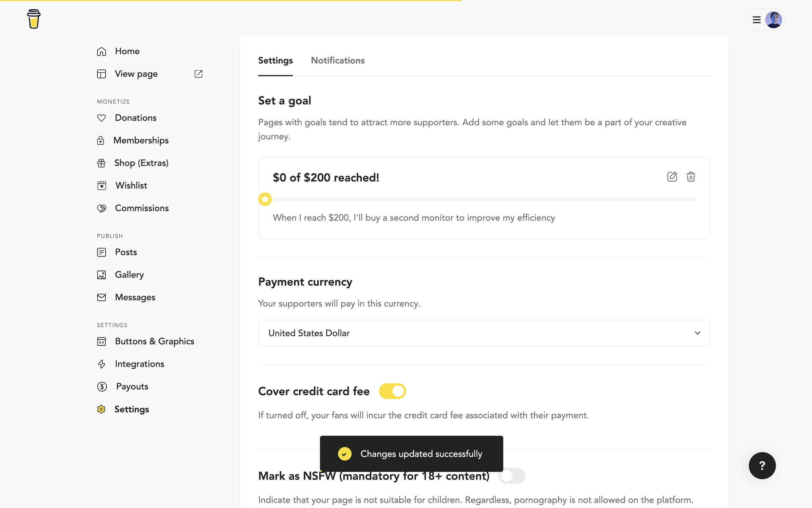Image resolution: width=812 pixels, height=508 pixels.
Task: Enable the Mark as NSFW toggle
Action: [x=512, y=476]
